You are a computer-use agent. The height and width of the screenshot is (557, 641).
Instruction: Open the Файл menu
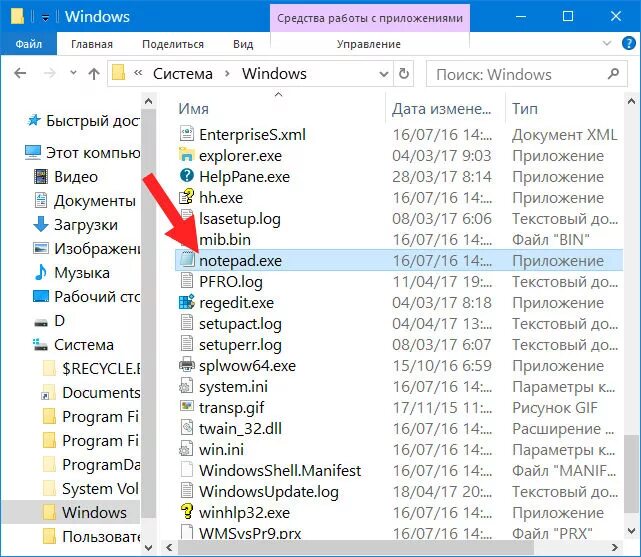tap(29, 44)
